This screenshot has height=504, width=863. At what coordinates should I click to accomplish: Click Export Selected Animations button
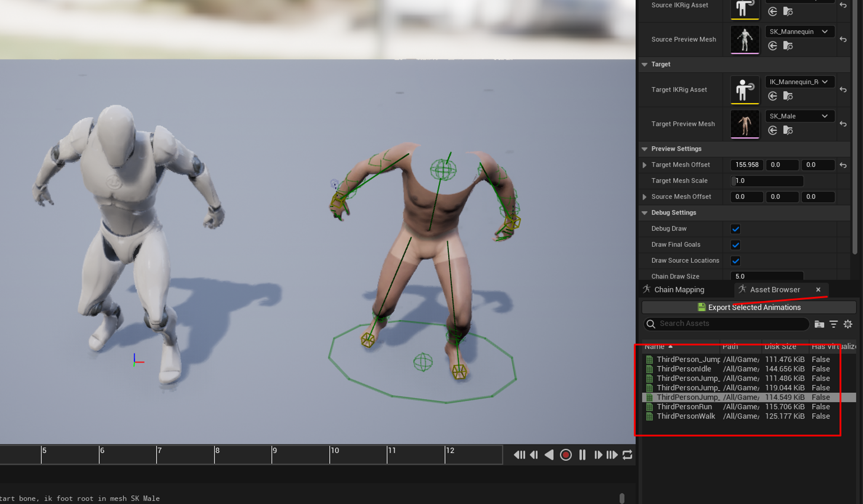[749, 307]
